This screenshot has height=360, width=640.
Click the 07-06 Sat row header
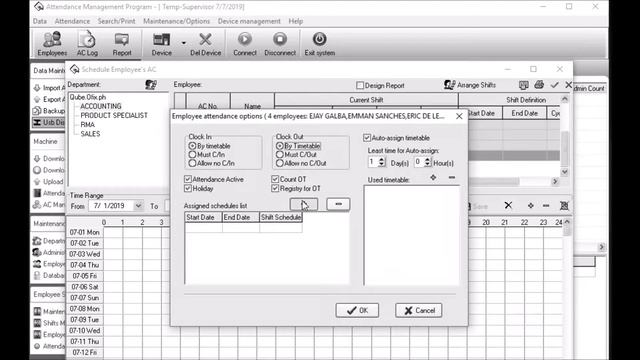pyautogui.click(x=84, y=287)
